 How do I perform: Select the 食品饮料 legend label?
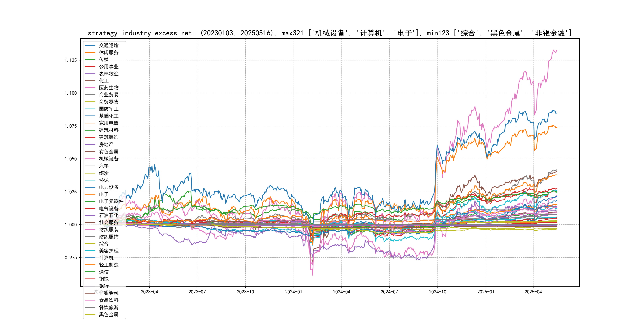coord(109,300)
